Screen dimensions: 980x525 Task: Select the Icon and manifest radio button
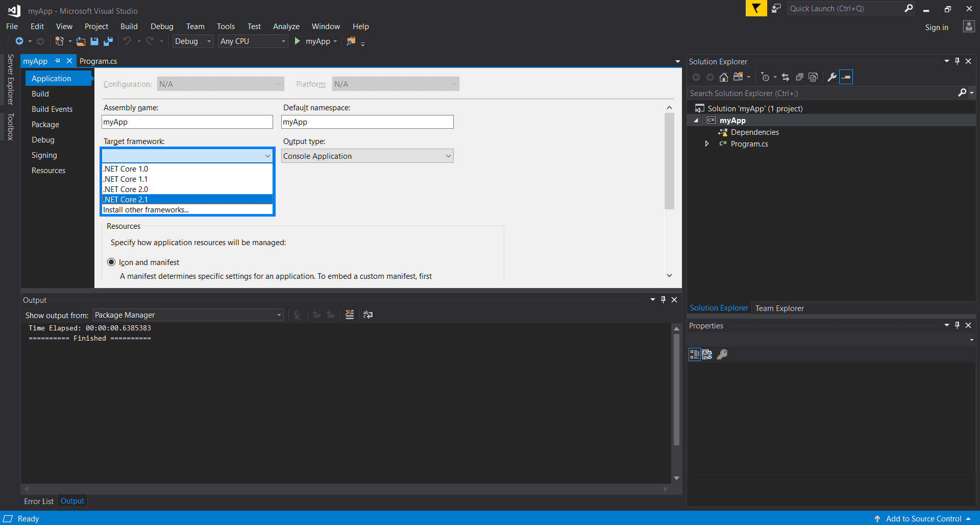pos(111,262)
